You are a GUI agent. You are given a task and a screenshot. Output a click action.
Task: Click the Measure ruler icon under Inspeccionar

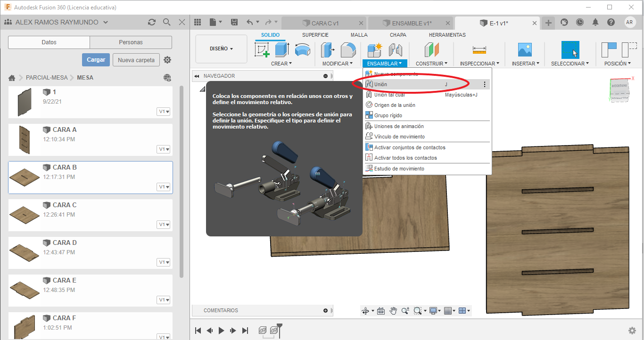[479, 50]
